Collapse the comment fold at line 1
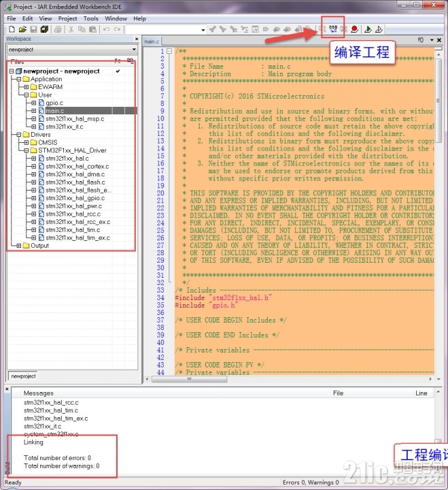The width and height of the screenshot is (448, 490). click(169, 51)
